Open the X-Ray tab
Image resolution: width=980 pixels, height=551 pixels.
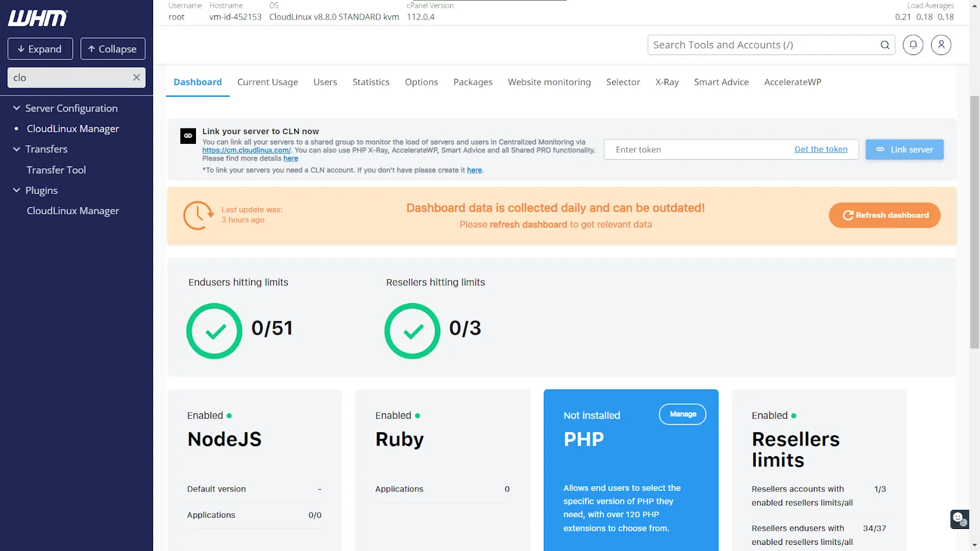point(666,81)
